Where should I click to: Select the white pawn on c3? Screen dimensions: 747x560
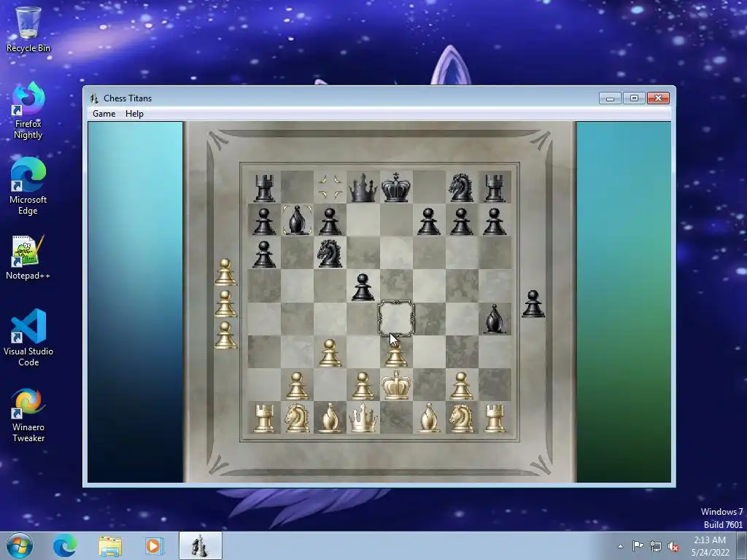(x=330, y=352)
